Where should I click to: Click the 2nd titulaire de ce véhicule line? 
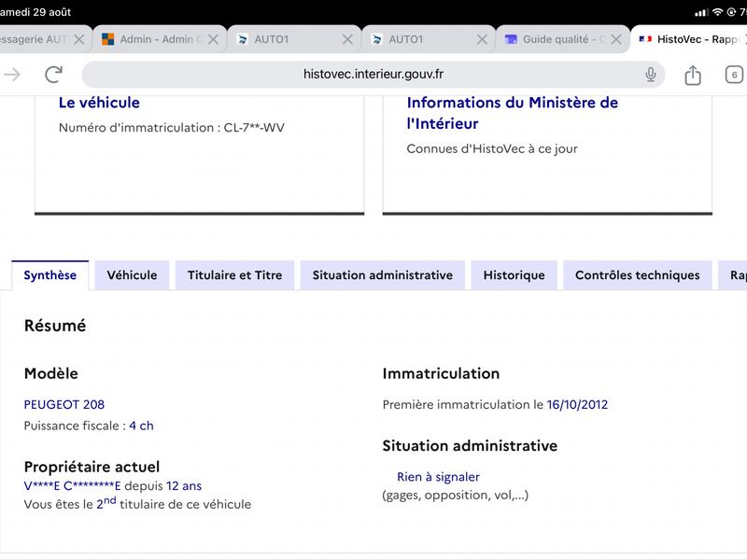[x=137, y=504]
